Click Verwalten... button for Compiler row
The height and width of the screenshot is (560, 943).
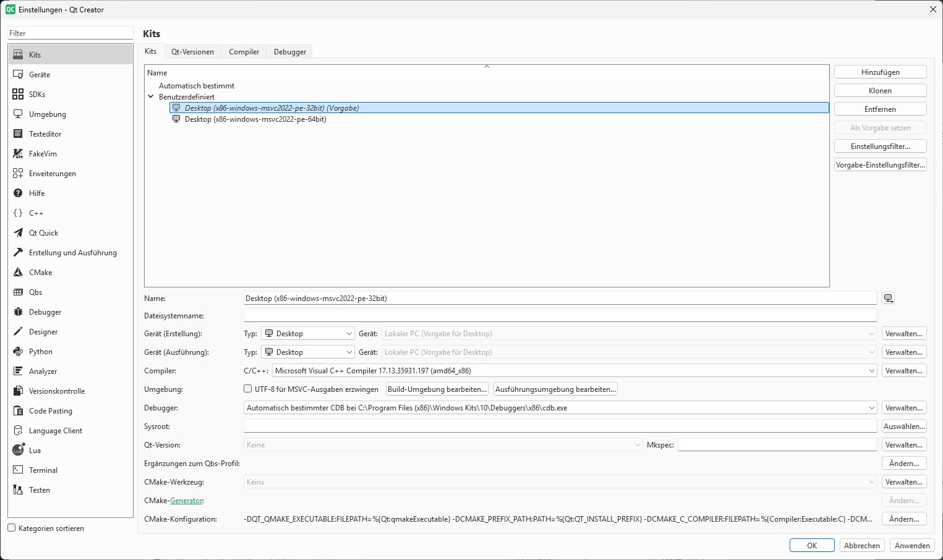[x=904, y=371]
